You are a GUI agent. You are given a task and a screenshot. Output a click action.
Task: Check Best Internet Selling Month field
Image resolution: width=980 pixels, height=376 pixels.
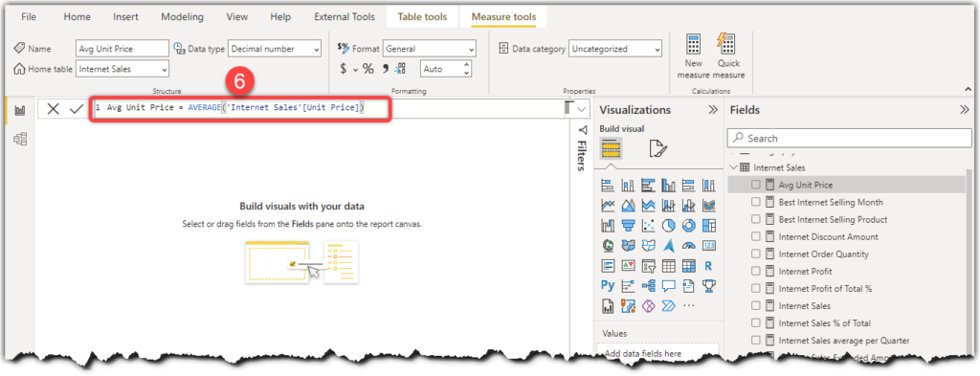[756, 203]
